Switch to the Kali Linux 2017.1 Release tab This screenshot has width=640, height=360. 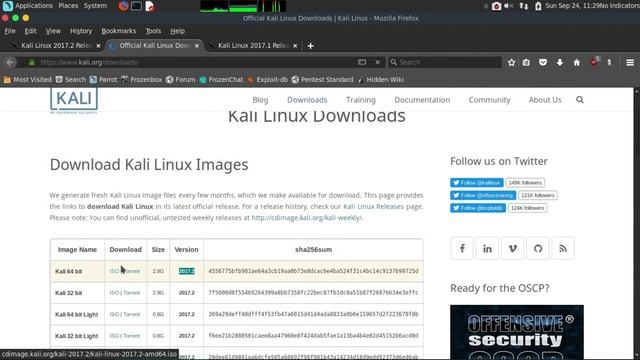[252, 45]
